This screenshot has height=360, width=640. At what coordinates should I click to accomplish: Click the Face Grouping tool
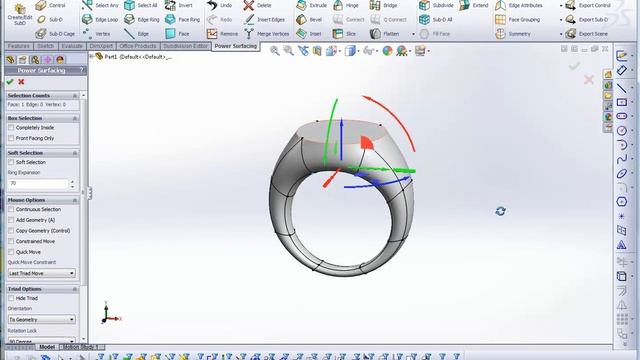point(518,20)
